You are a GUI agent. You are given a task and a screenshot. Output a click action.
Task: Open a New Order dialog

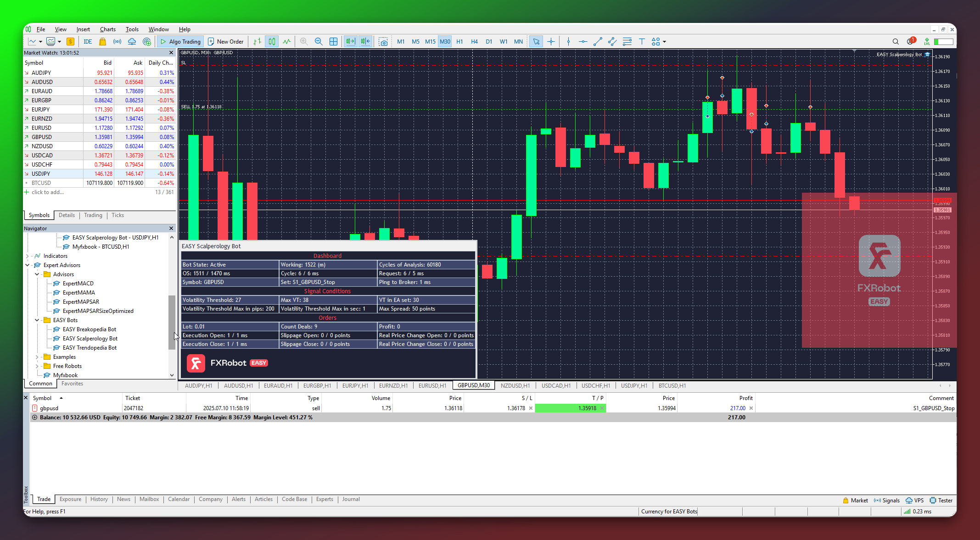(x=225, y=42)
